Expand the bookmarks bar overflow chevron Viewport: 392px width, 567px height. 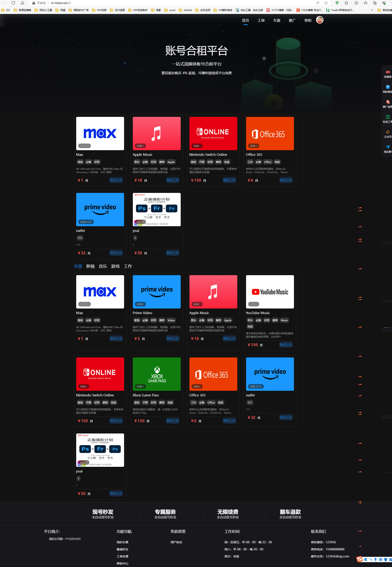(x=372, y=10)
